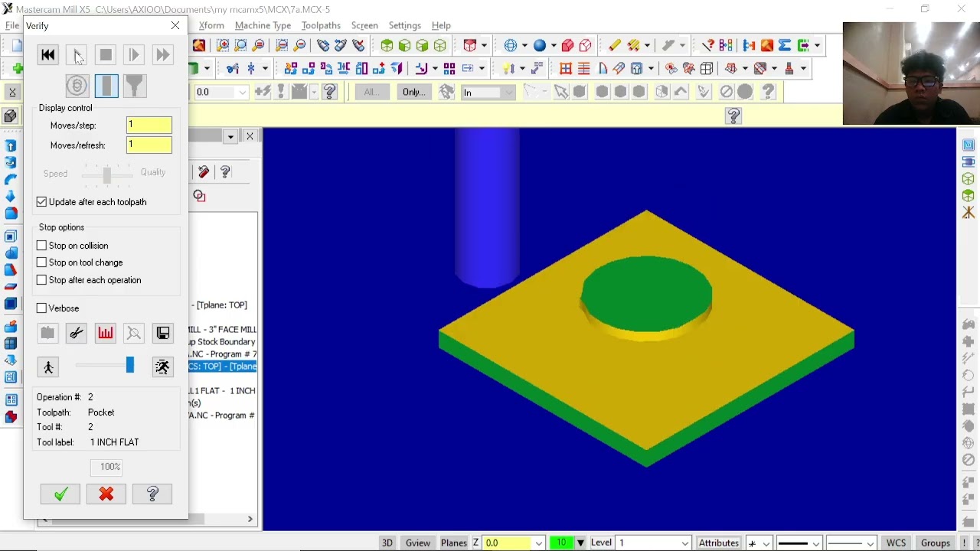This screenshot has height=551, width=980.
Task: Select the simulate tool display icon
Action: point(106,86)
